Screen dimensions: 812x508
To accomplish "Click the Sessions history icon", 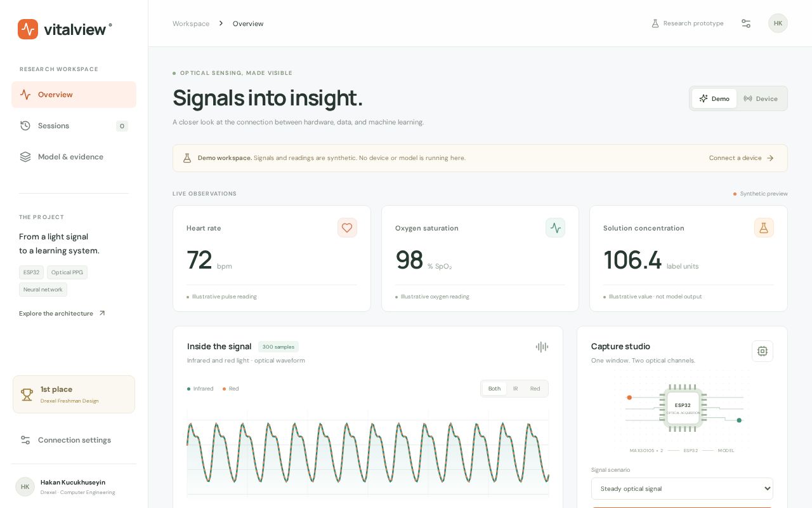I will 25,126.
